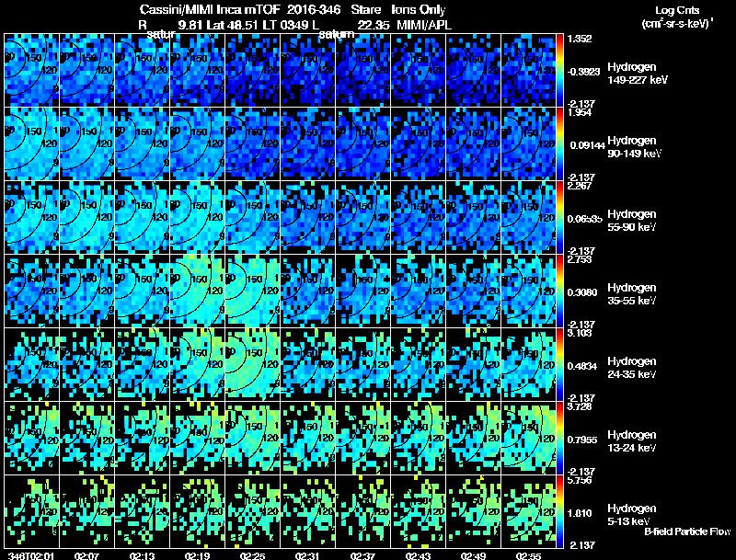Click the 'Cassini/MIMI Inca mTOF' title text

(x=210, y=9)
